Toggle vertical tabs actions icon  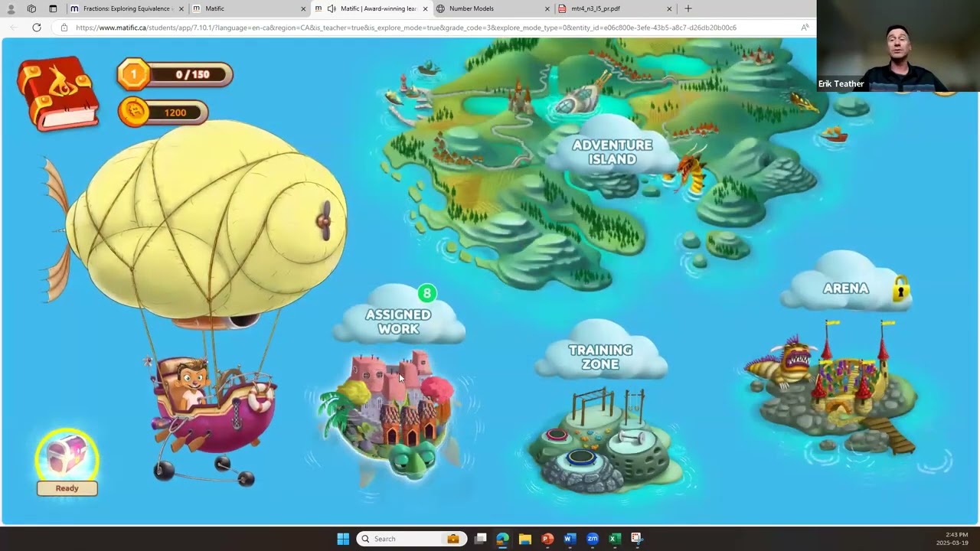tap(53, 8)
